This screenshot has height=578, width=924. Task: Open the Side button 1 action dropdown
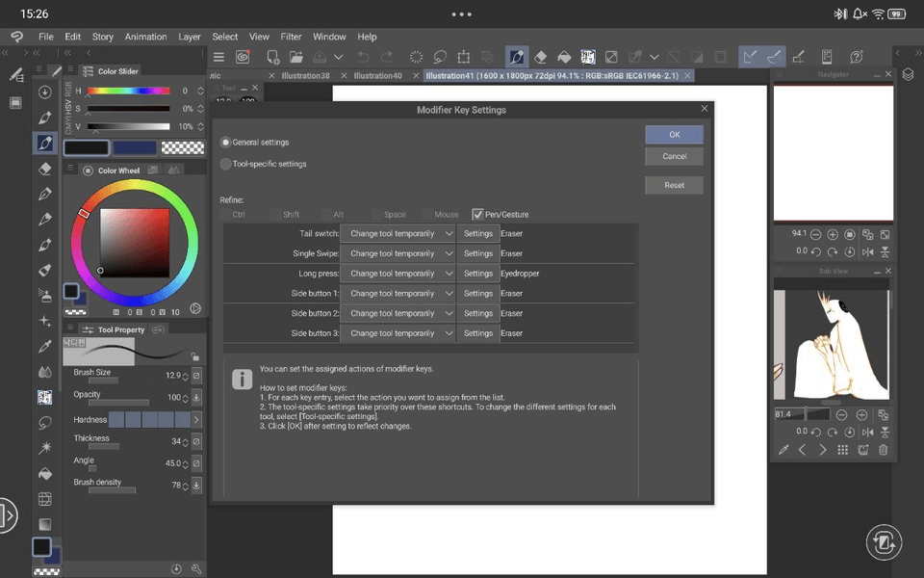tap(398, 294)
